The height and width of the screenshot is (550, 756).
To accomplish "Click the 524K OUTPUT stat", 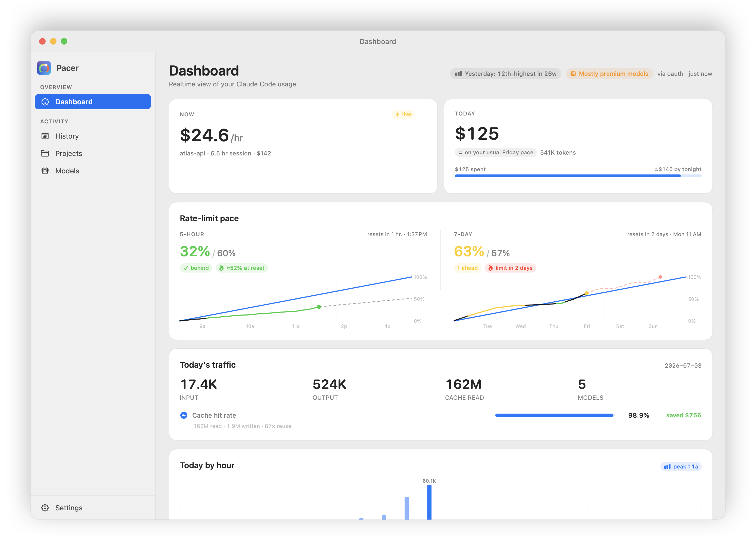I will (329, 389).
